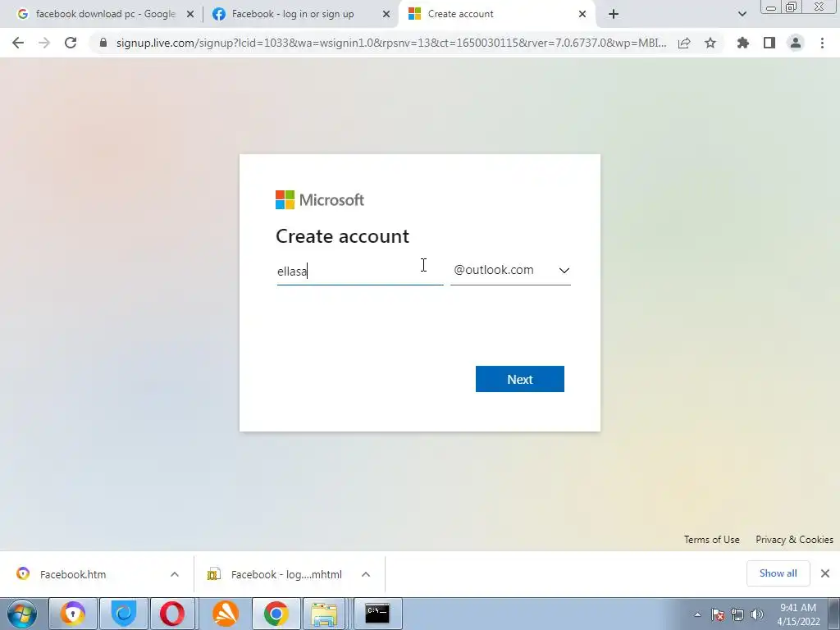Click the Create account heading

(342, 236)
